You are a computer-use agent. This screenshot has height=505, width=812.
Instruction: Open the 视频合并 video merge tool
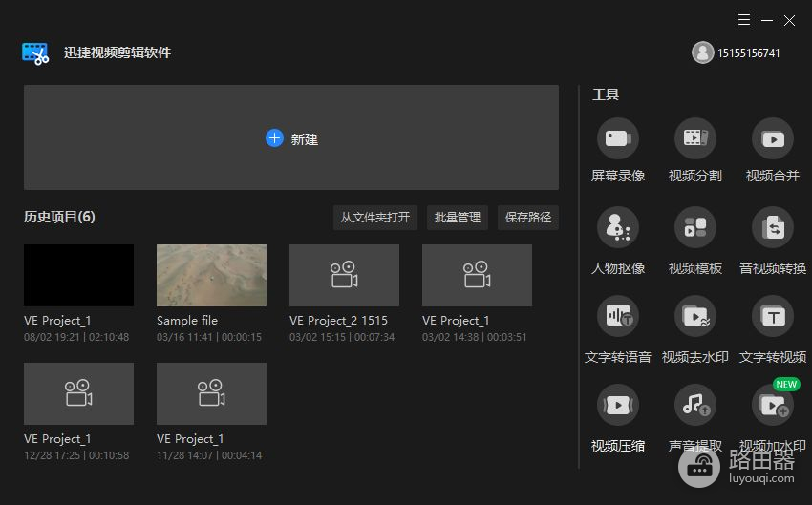tap(773, 138)
